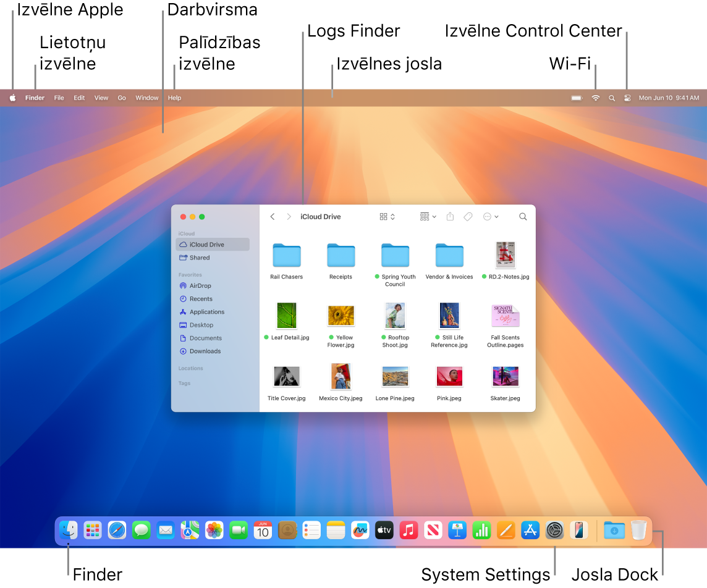Open Music app in the Dock
Screen dimensions: 707x588
pyautogui.click(x=409, y=531)
